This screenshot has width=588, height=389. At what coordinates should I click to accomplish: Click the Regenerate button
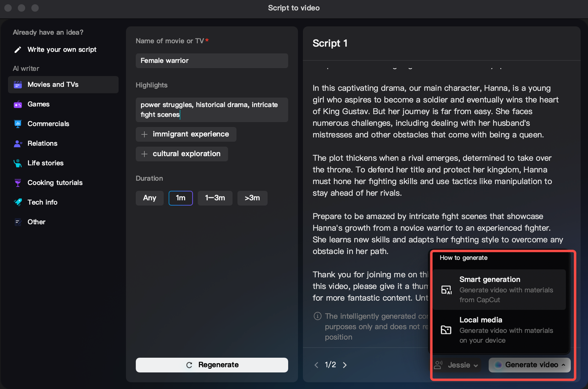coord(211,365)
